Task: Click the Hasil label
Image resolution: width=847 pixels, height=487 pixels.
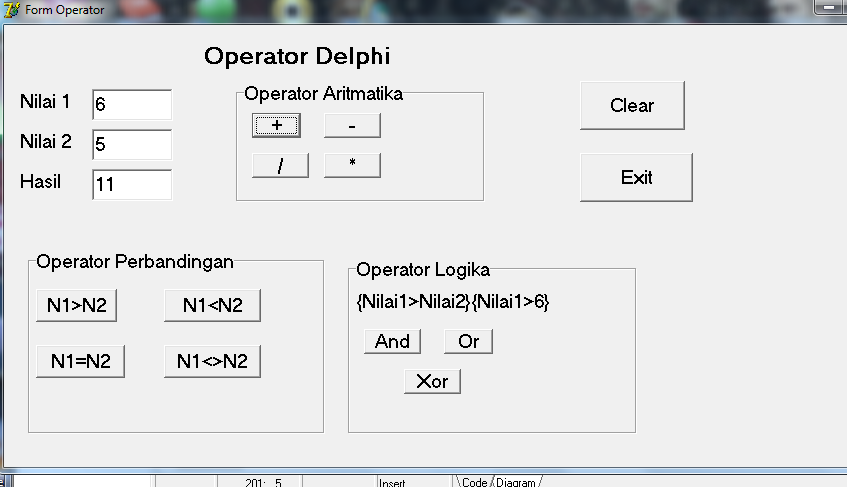Action: point(41,181)
